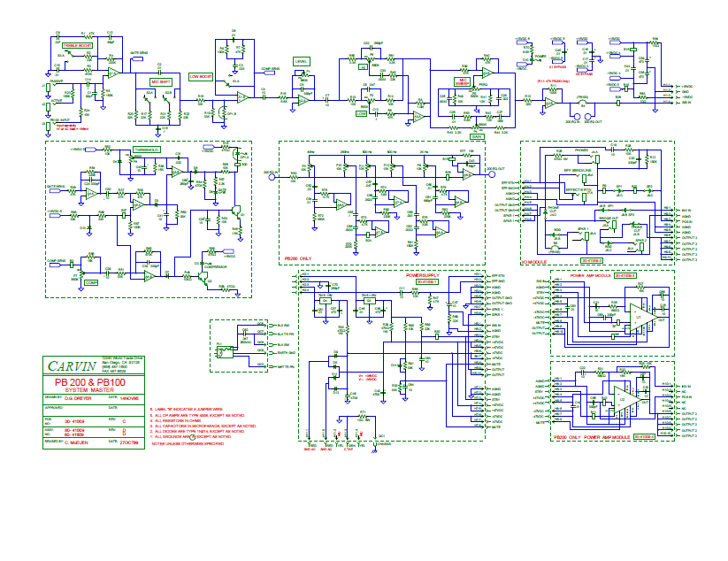The image size is (728, 561).
Task: Click the "POWER AMP MODULE" heading
Action: click(x=591, y=275)
